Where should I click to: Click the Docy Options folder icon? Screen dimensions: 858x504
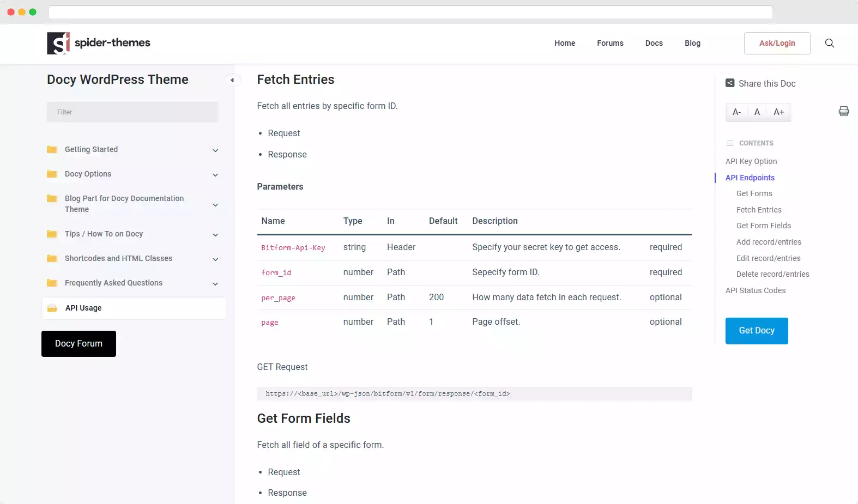pyautogui.click(x=52, y=174)
